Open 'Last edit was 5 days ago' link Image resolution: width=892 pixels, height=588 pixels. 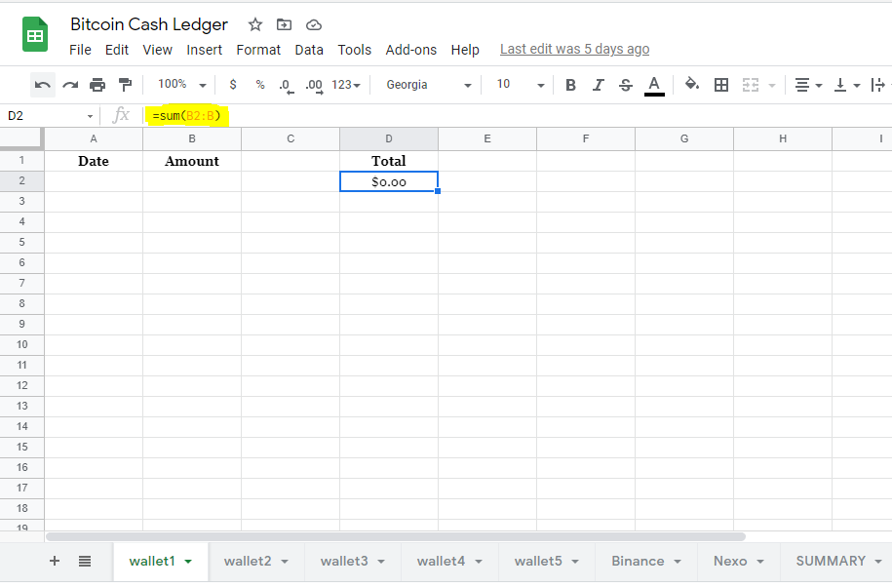coord(574,50)
